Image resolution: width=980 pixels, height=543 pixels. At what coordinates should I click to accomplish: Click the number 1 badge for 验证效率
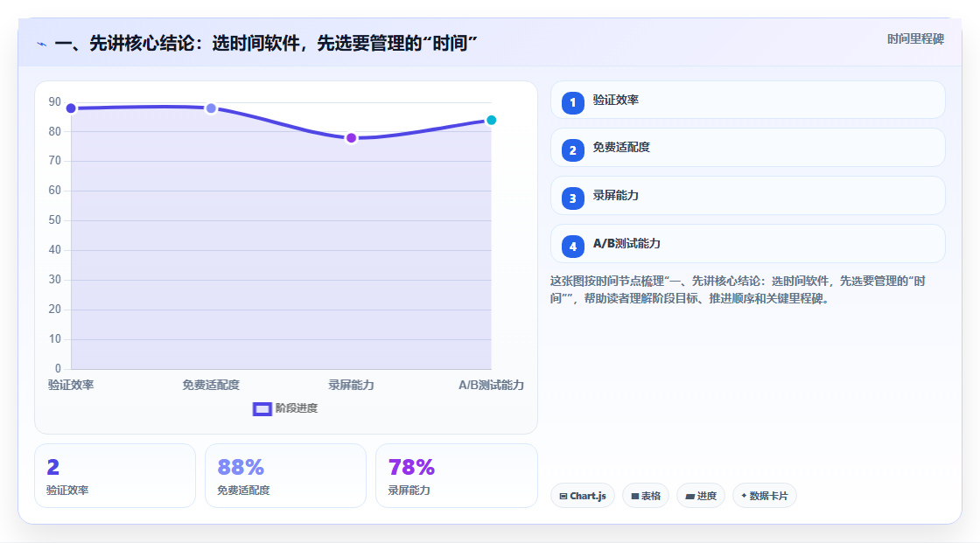click(x=572, y=103)
